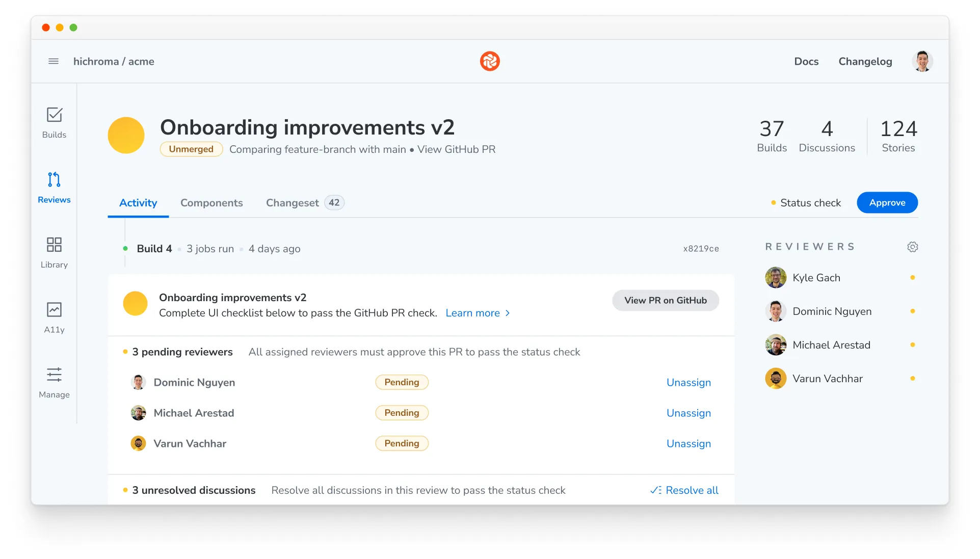
Task: Click the Build 4 entry
Action: (x=154, y=249)
